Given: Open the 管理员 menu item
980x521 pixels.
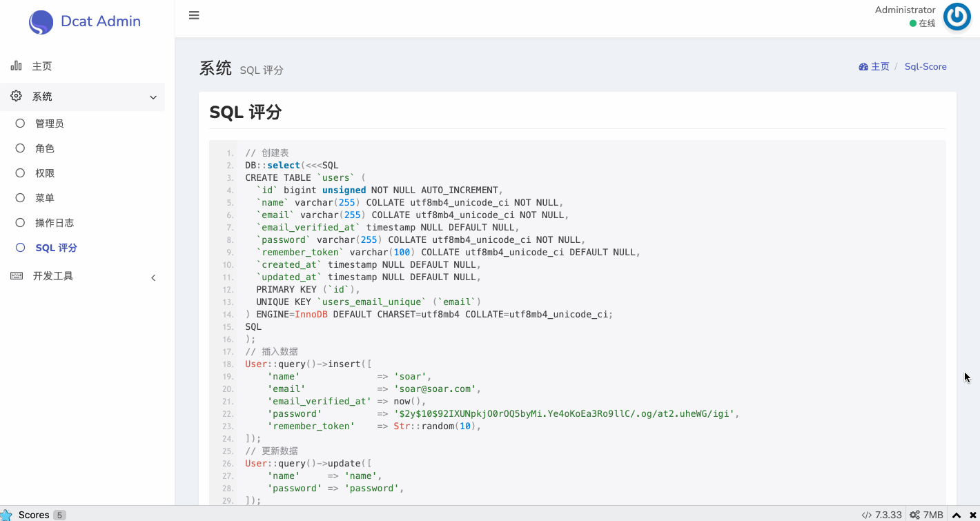Looking at the screenshot, I should pyautogui.click(x=82, y=124).
